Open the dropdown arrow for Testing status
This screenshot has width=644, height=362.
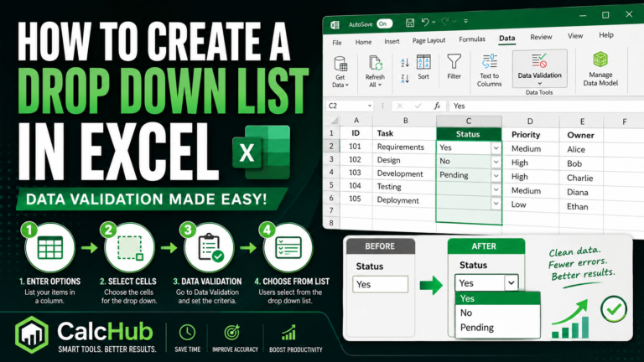pos(496,189)
